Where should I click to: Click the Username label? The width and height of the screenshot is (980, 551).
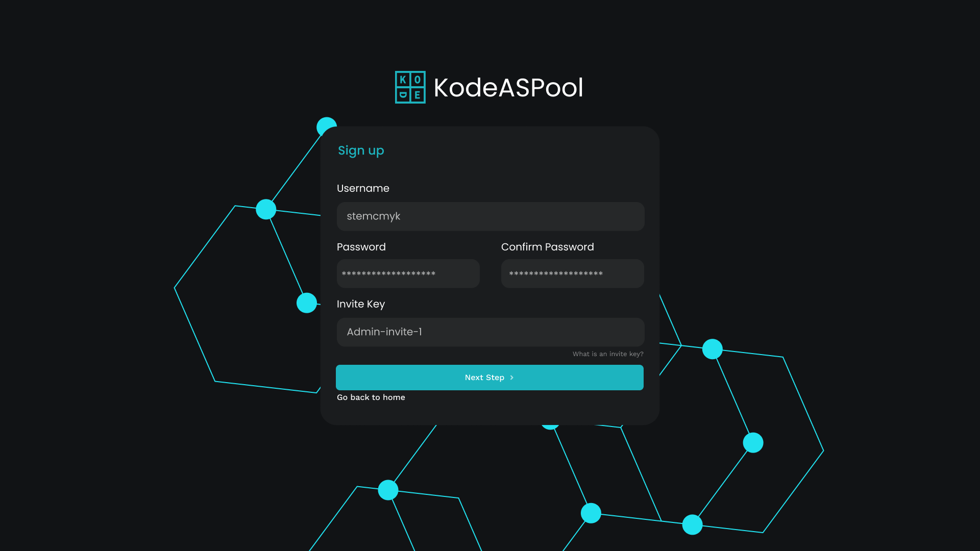363,188
